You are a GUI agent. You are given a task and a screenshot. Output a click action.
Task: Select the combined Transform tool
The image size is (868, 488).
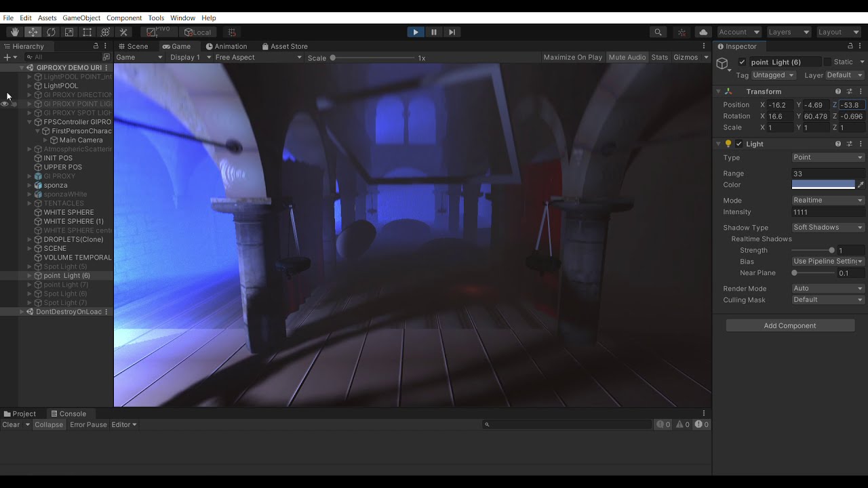pos(105,32)
